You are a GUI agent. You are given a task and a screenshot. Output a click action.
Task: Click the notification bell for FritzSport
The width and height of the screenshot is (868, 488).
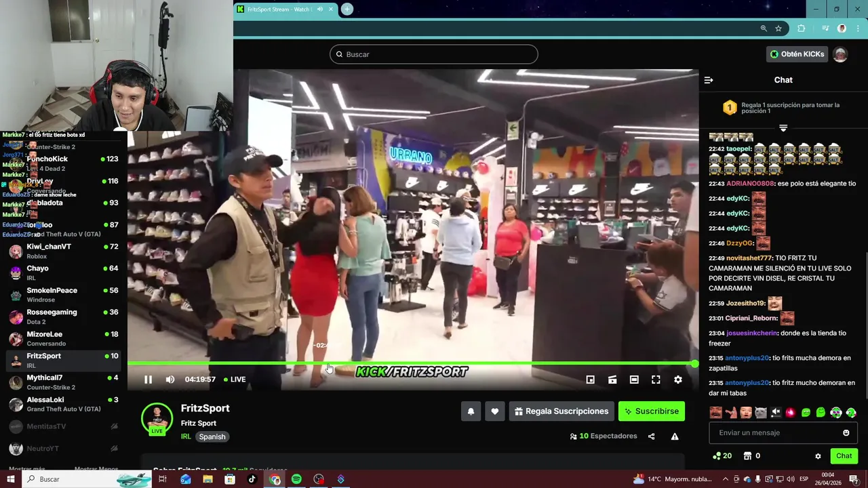pyautogui.click(x=471, y=411)
